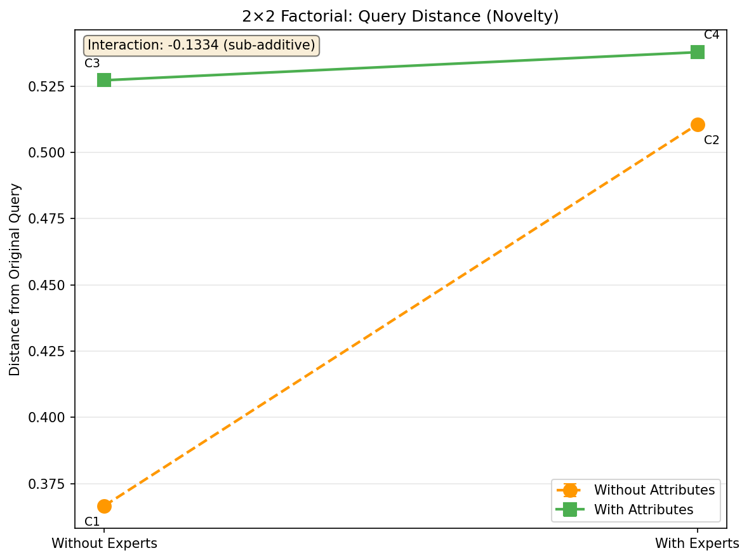Viewport: 749px width, 560px height.
Task: Click the orange circle marker at C2
Action: tap(698, 124)
